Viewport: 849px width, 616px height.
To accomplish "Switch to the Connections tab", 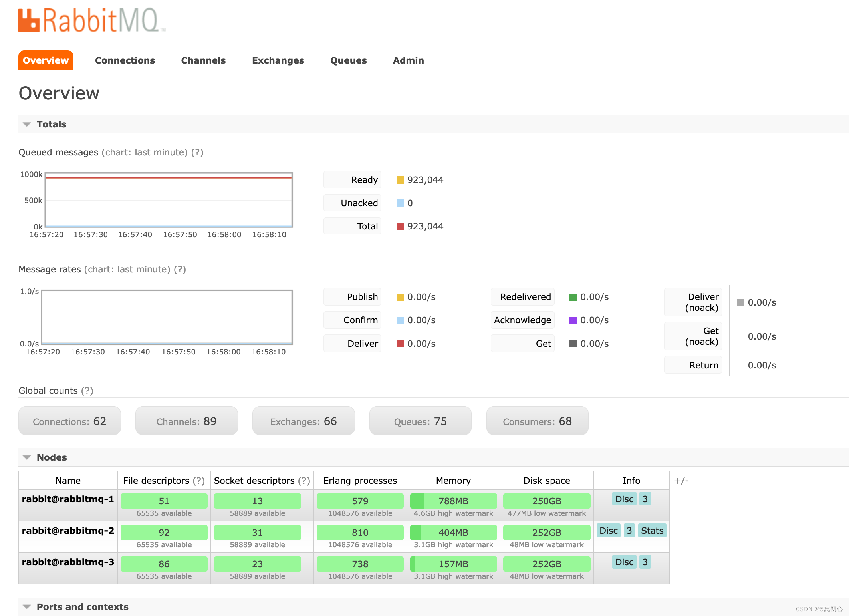I will coord(125,60).
